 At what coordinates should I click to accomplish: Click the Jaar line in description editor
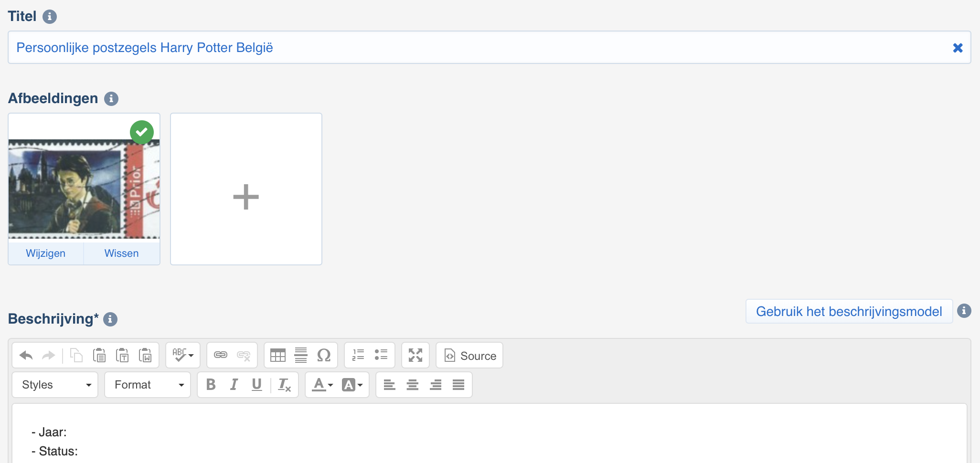pyautogui.click(x=49, y=432)
